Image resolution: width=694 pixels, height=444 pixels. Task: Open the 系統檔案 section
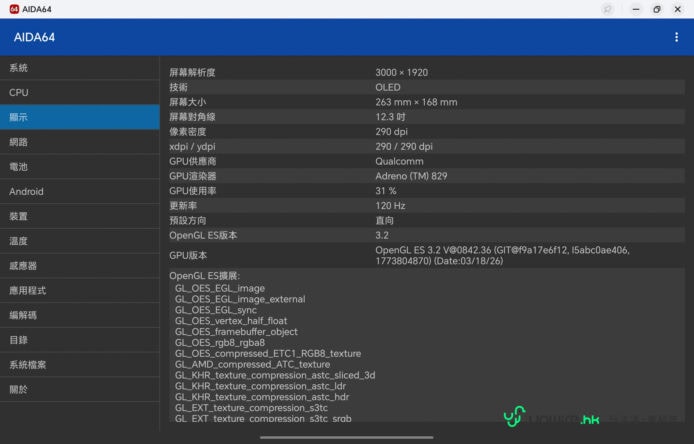(x=80, y=365)
